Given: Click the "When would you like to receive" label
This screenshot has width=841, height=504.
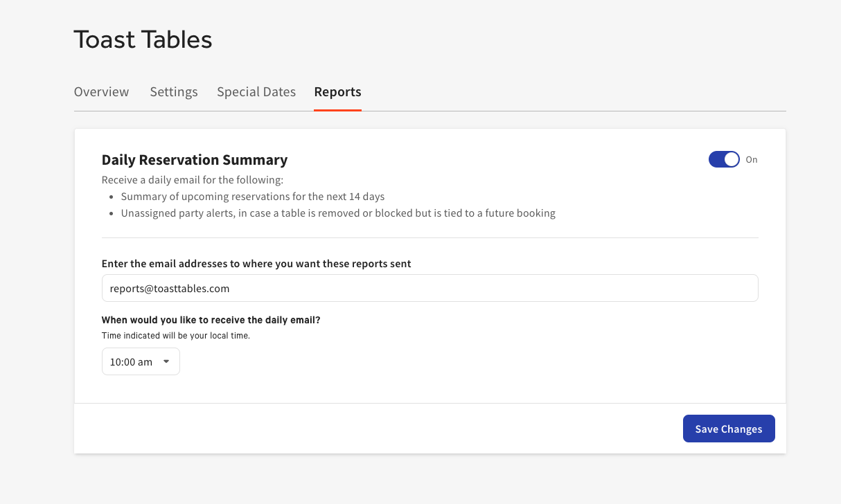Looking at the screenshot, I should click(x=211, y=321).
